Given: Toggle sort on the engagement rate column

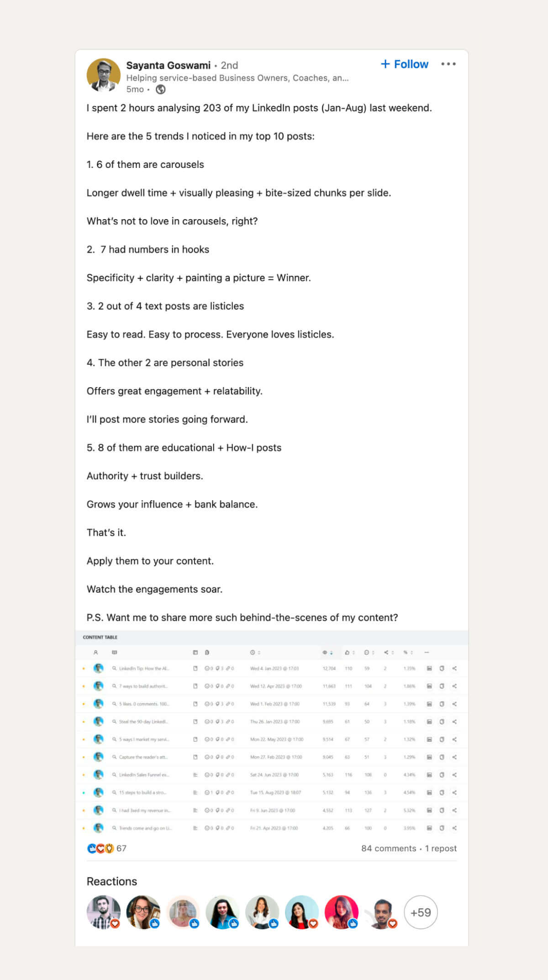Looking at the screenshot, I should 410,653.
